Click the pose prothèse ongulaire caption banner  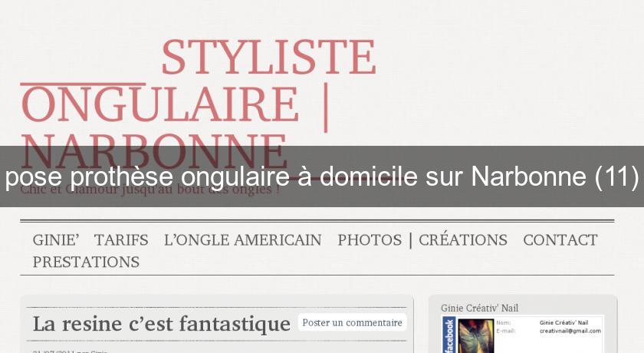click(x=322, y=176)
